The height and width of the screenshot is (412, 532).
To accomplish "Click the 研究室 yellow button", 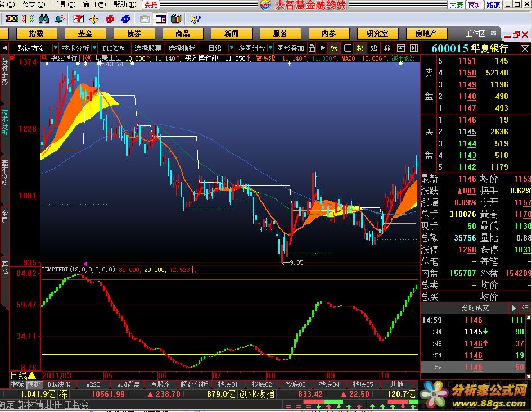I will 377,34.
